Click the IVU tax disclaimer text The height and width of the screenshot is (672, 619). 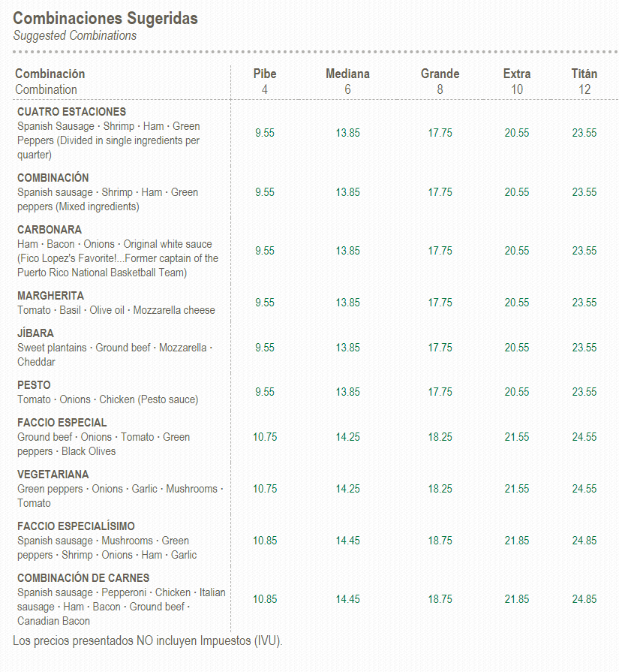click(147, 640)
